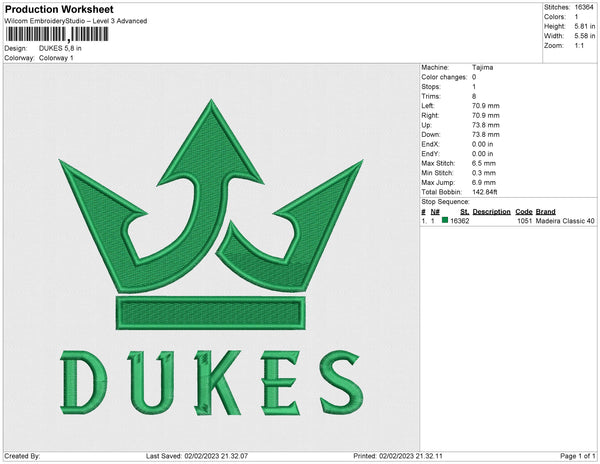The image size is (600, 464).
Task: Click Min Stitch value '0.3 mm'
Action: (x=484, y=173)
